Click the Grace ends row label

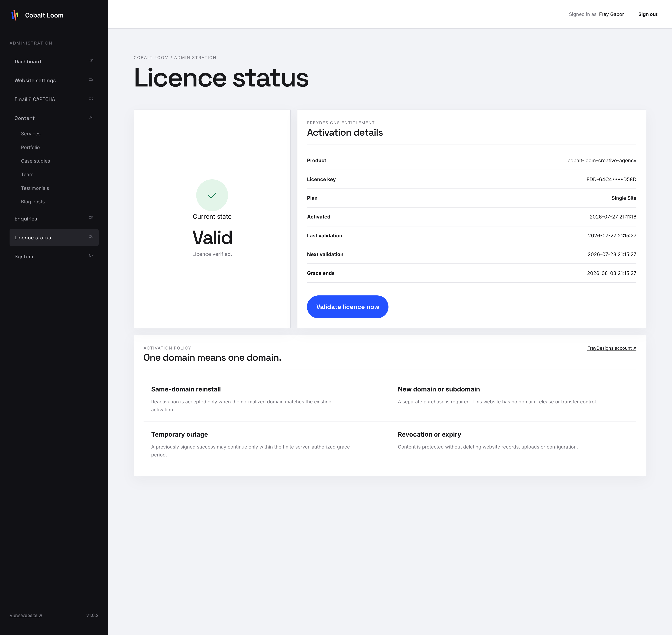321,273
